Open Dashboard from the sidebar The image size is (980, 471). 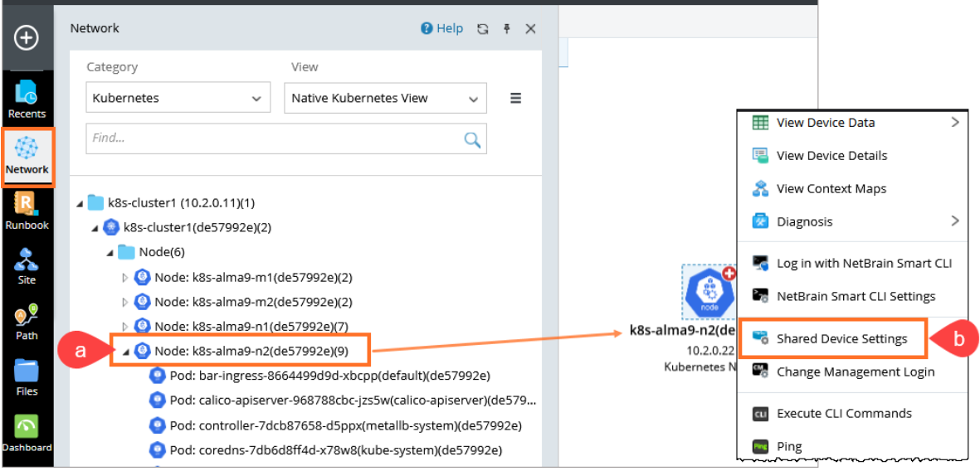(x=27, y=434)
